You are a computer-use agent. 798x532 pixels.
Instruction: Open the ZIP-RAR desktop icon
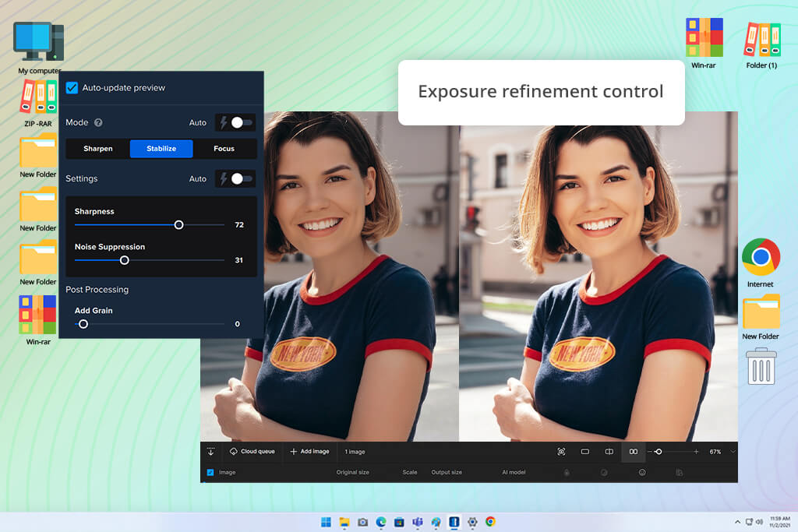(x=38, y=102)
